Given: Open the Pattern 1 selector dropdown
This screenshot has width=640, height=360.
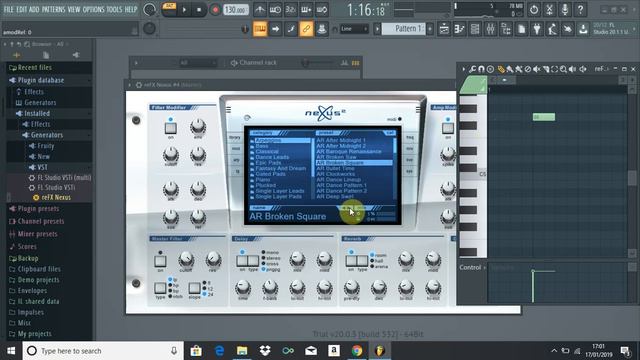Looking at the screenshot, I should 403,29.
